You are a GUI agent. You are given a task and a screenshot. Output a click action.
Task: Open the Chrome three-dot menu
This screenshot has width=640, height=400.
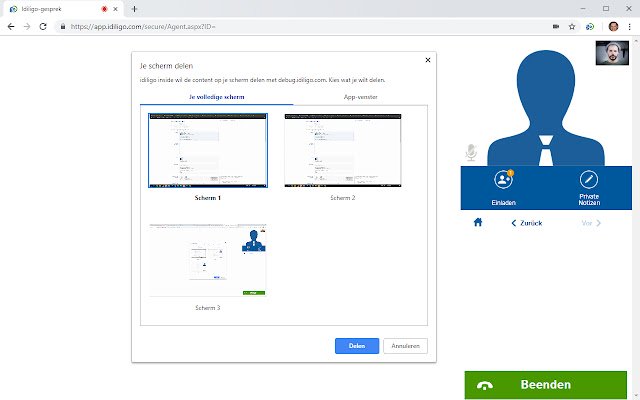pyautogui.click(x=629, y=27)
